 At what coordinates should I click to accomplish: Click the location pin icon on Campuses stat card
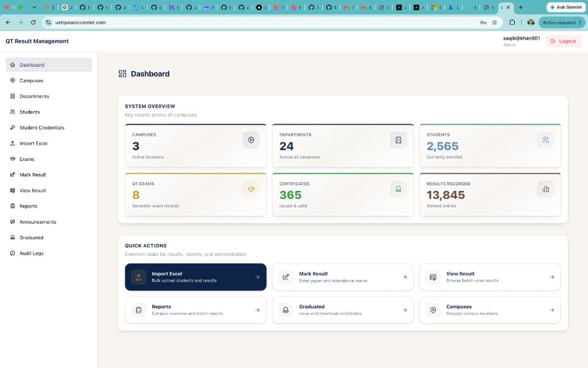tap(251, 140)
